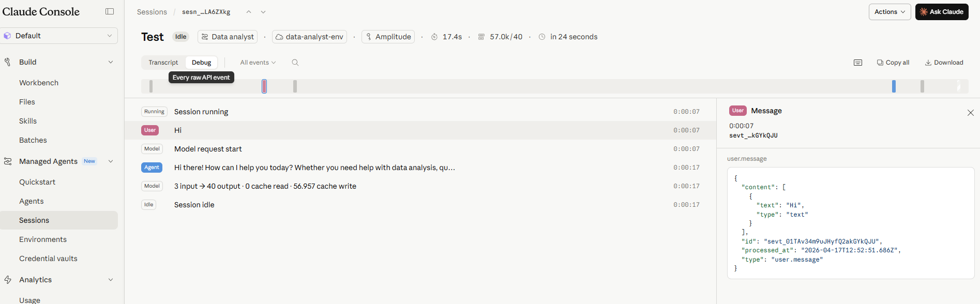Navigate to Batches page

coord(33,140)
